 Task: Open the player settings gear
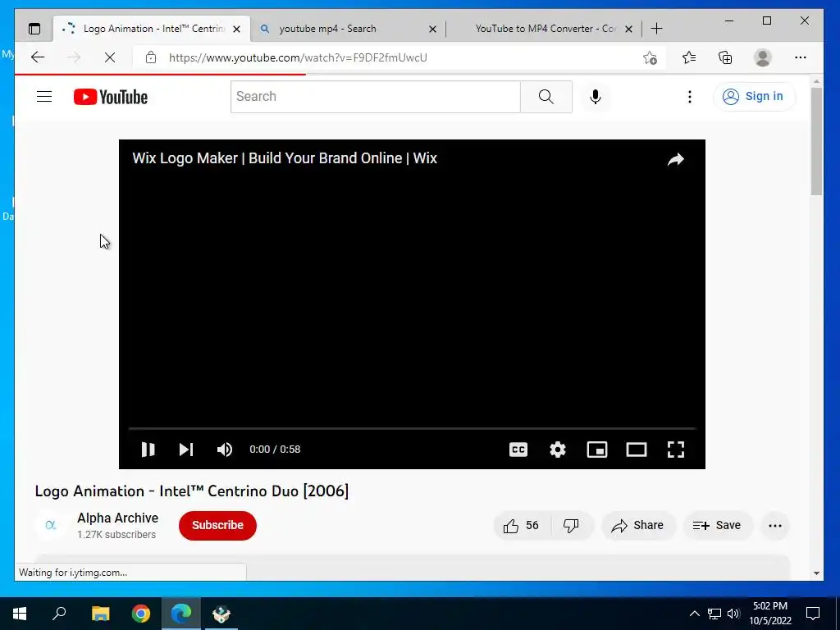click(558, 450)
